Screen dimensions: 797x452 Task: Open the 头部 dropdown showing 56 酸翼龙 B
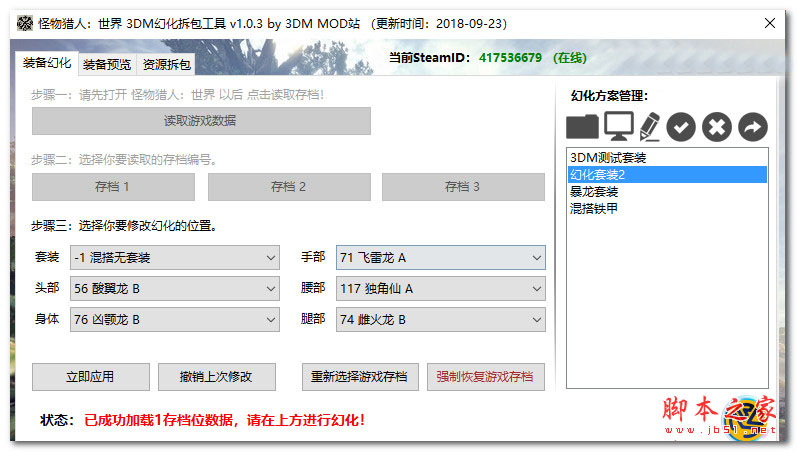175,289
